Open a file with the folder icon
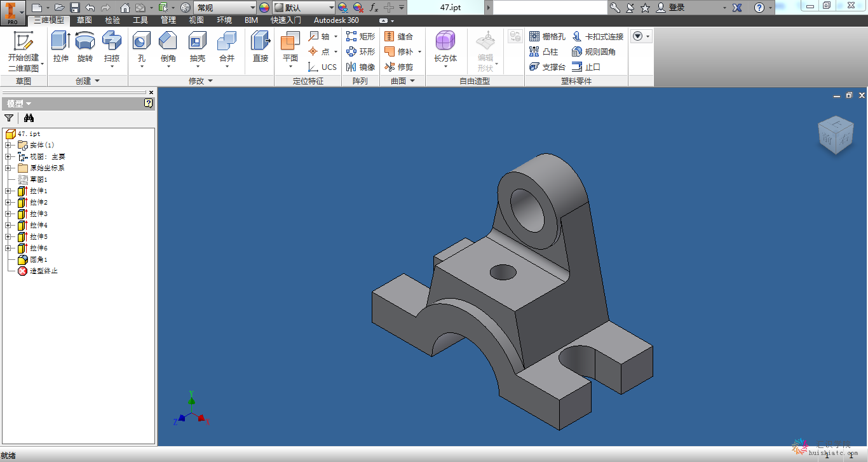The height and width of the screenshot is (462, 868). (x=60, y=8)
